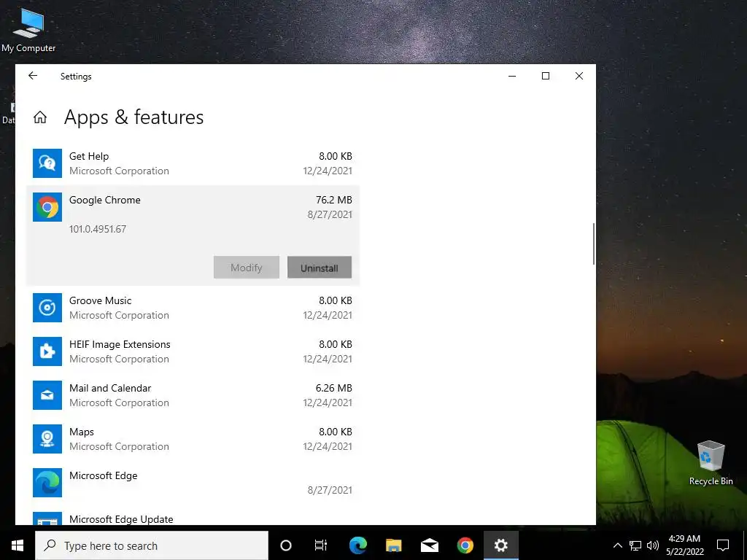Select the Mail and Calendar name
This screenshot has width=747, height=560.
click(110, 388)
